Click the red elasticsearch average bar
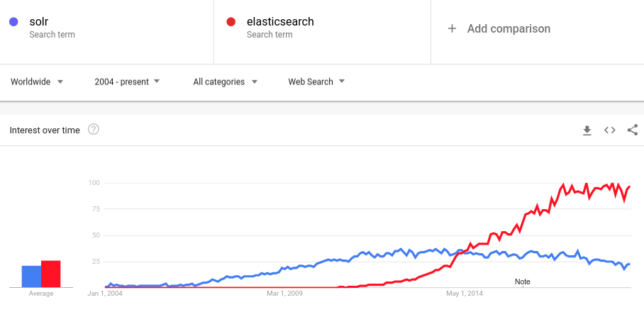Screen dimensions: 644x329 tap(51, 274)
